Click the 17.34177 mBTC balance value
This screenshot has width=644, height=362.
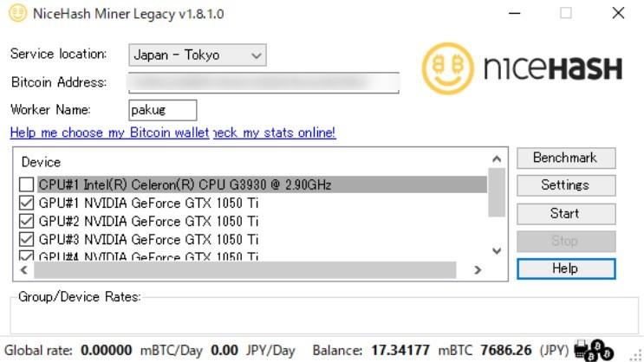pos(400,351)
